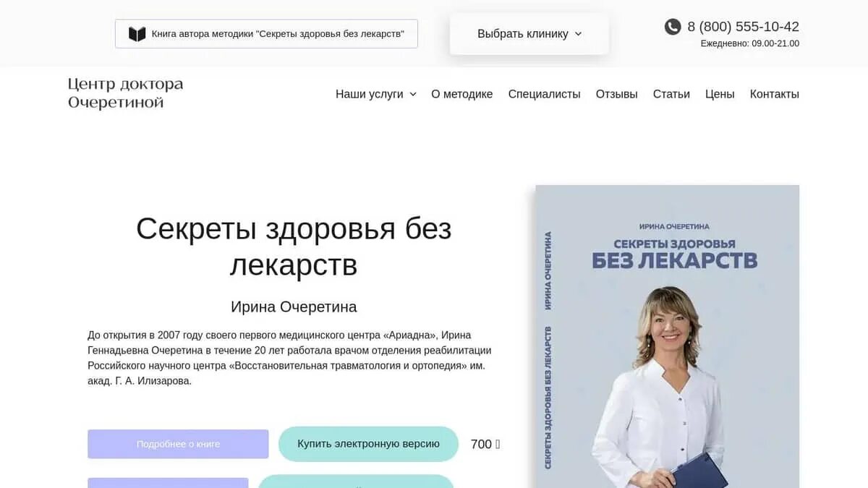Viewport: 868px width, 488px height.
Task: Call the number 8 (800) 555-10-42
Action: 743,27
